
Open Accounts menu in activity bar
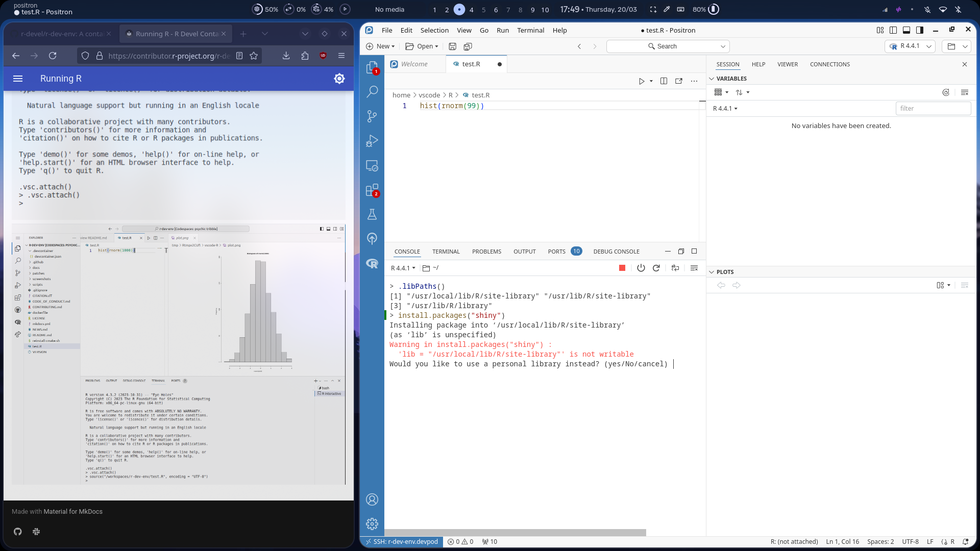(x=372, y=499)
